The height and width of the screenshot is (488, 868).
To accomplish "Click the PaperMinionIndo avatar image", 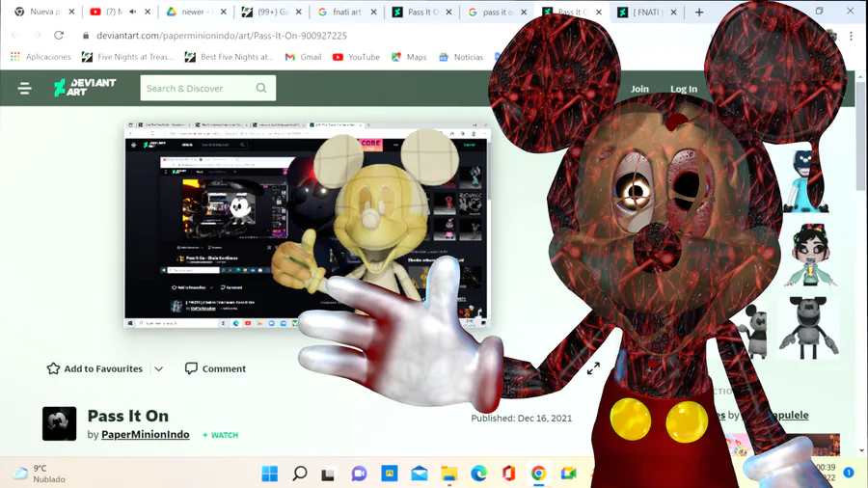I will 59,423.
